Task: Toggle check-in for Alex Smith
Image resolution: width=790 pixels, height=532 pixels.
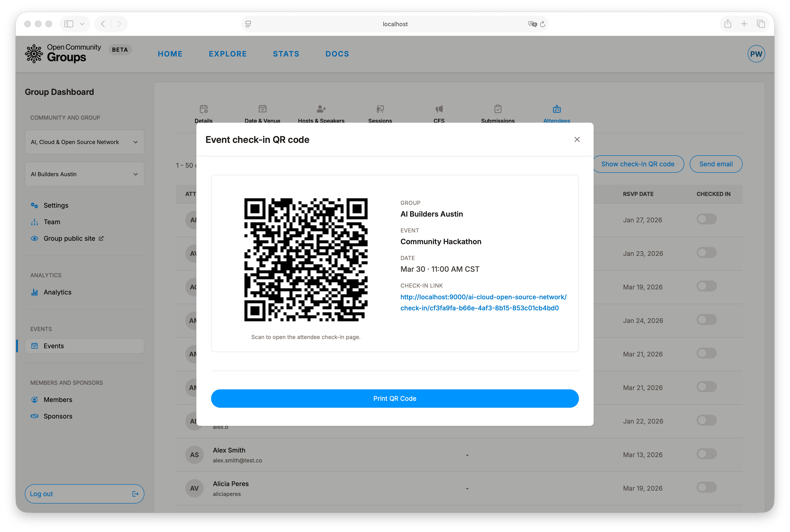Action: point(707,454)
